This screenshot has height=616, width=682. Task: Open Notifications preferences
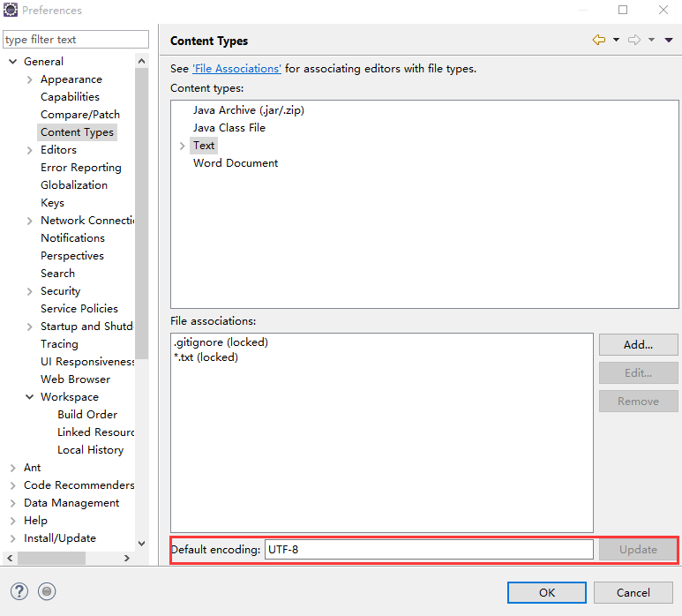click(72, 238)
